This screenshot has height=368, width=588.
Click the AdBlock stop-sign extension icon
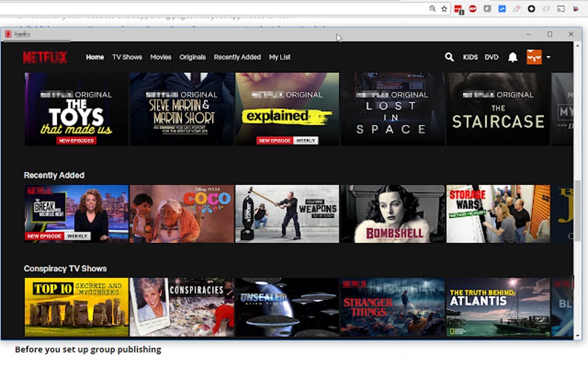pyautogui.click(x=473, y=9)
